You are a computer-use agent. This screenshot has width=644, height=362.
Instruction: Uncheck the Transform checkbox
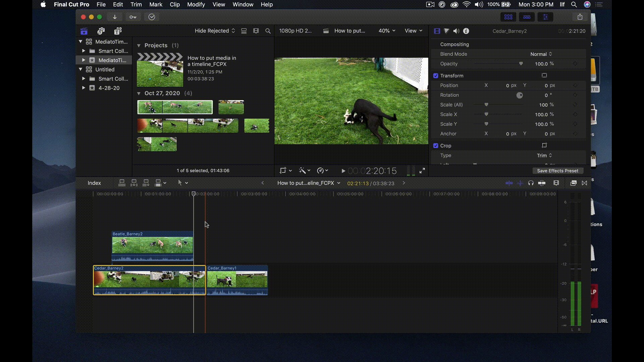tap(436, 76)
